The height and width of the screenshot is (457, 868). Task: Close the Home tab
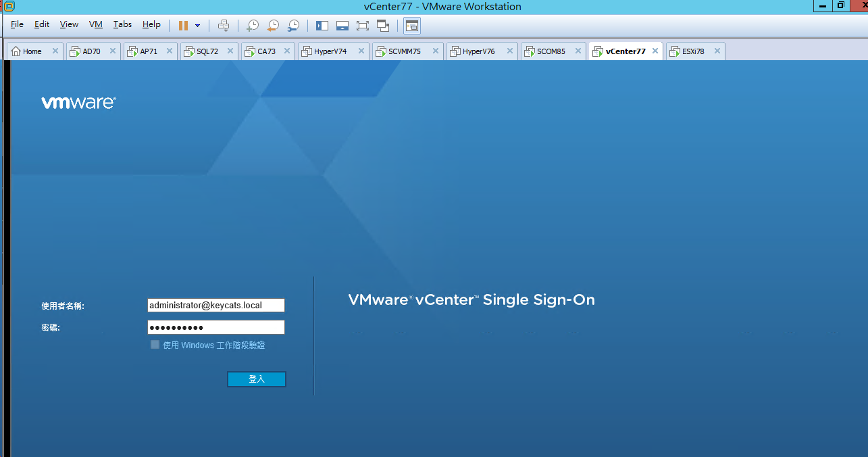[55, 51]
